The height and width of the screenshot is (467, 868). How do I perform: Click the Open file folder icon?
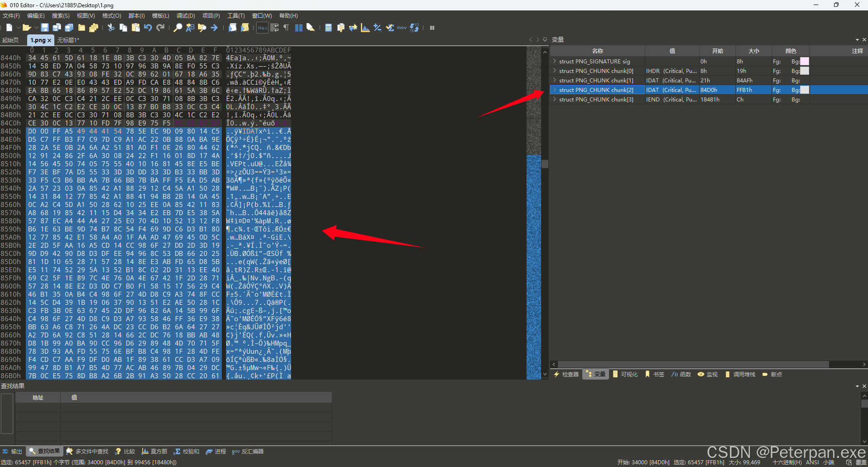[27, 28]
